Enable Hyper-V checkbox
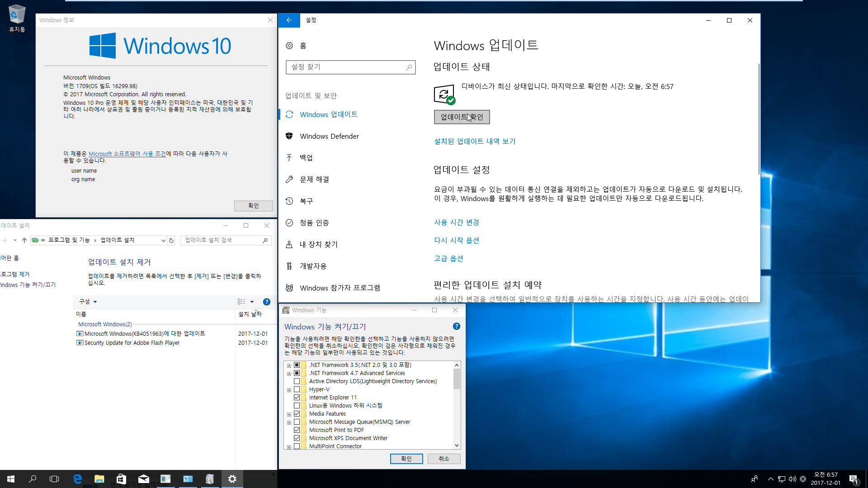The image size is (868, 488). tap(297, 389)
